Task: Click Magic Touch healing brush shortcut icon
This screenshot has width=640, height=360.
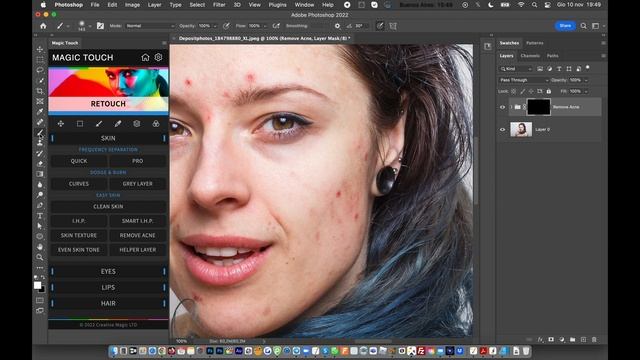Action: pyautogui.click(x=118, y=124)
